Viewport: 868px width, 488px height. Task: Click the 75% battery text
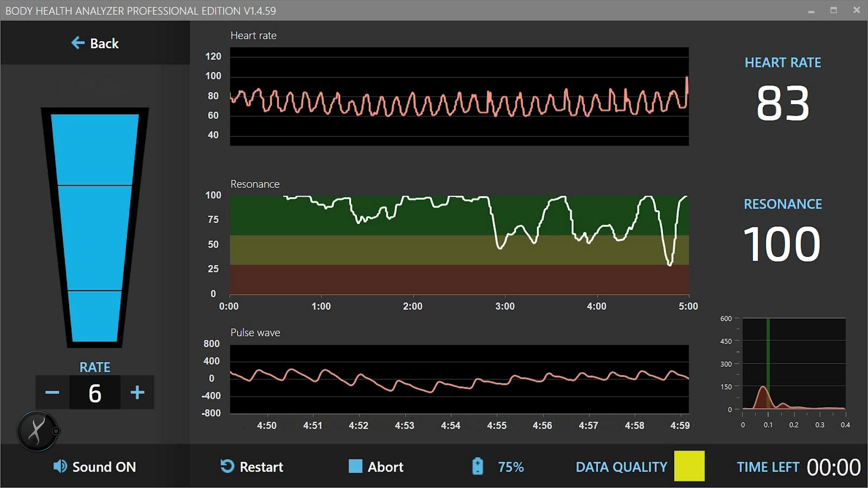pos(511,467)
